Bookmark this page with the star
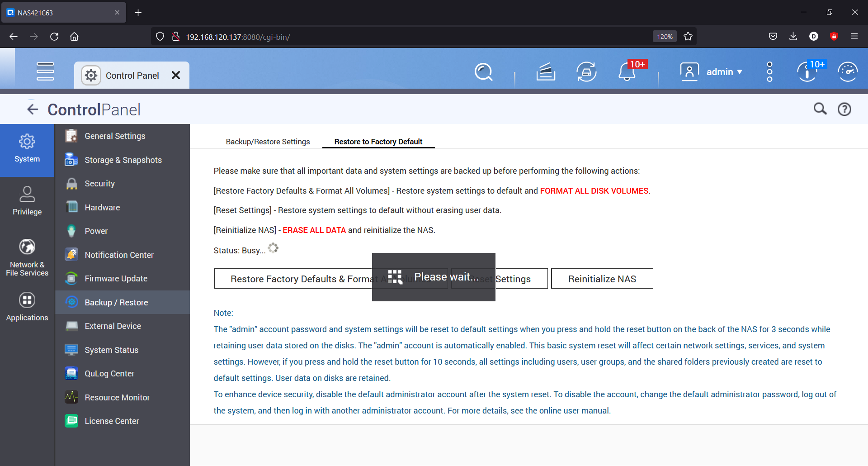868x466 pixels. 688,37
